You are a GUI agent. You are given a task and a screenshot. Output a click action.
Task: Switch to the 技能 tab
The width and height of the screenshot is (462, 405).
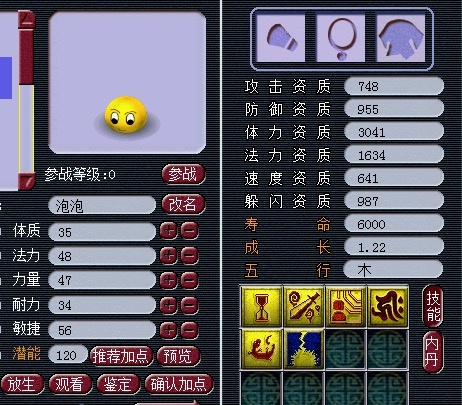(433, 306)
